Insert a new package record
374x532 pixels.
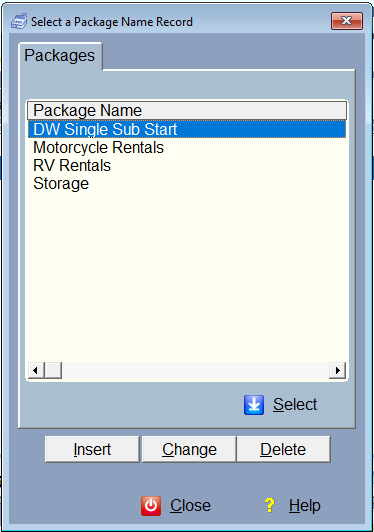92,449
